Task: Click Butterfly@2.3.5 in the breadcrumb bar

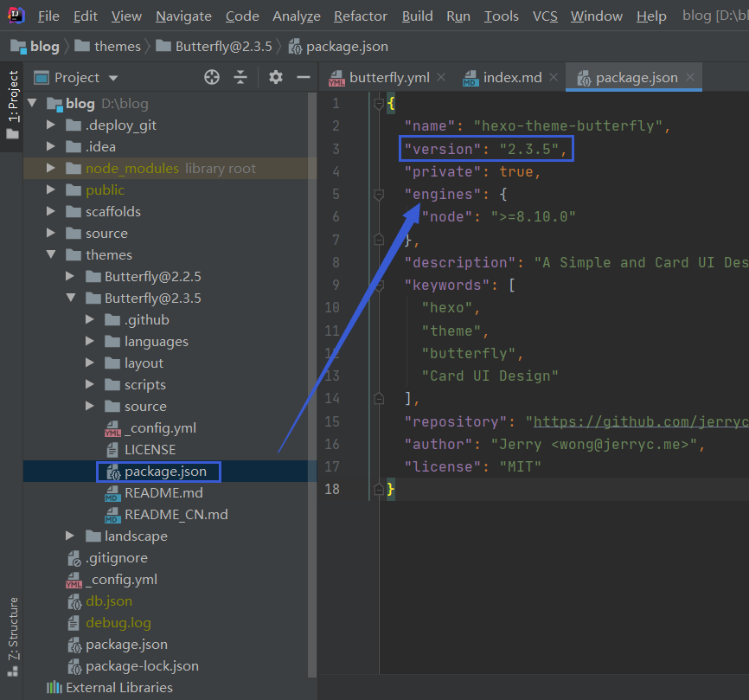Action: click(214, 47)
